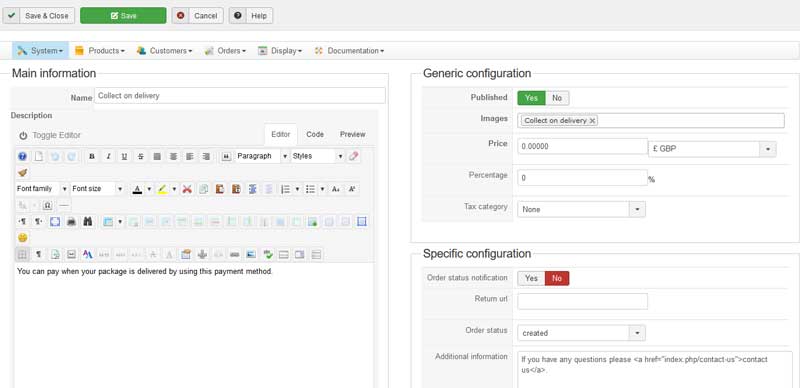Open the Order status dropdown

(x=581, y=333)
